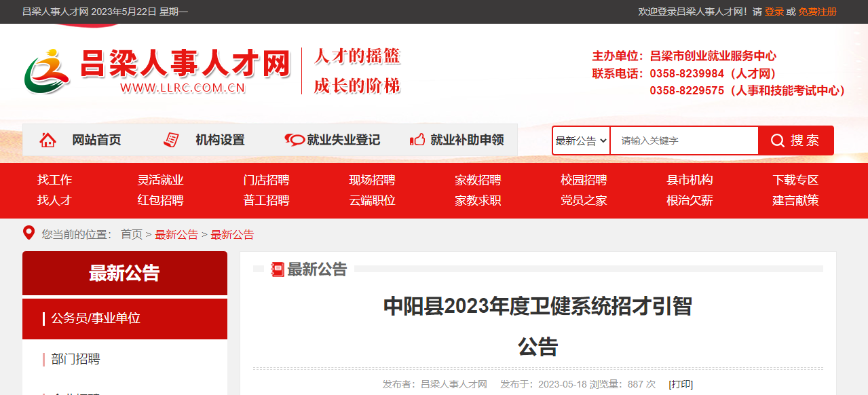Image resolution: width=868 pixels, height=395 pixels.
Task: Open 党员之家 menu link
Action: point(584,200)
